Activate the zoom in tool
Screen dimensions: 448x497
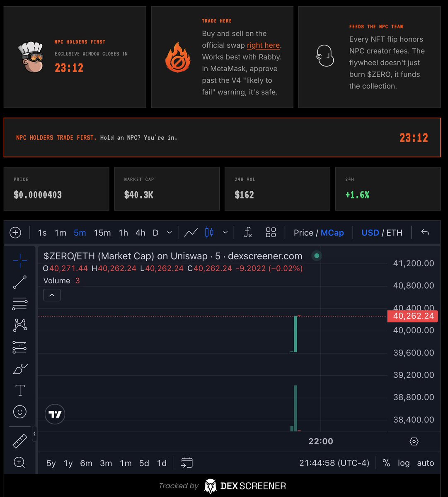point(19,462)
